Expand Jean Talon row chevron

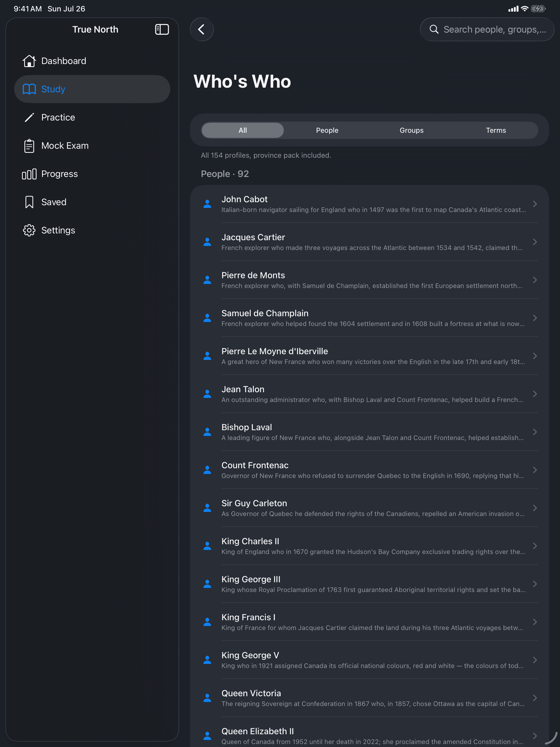pos(535,394)
